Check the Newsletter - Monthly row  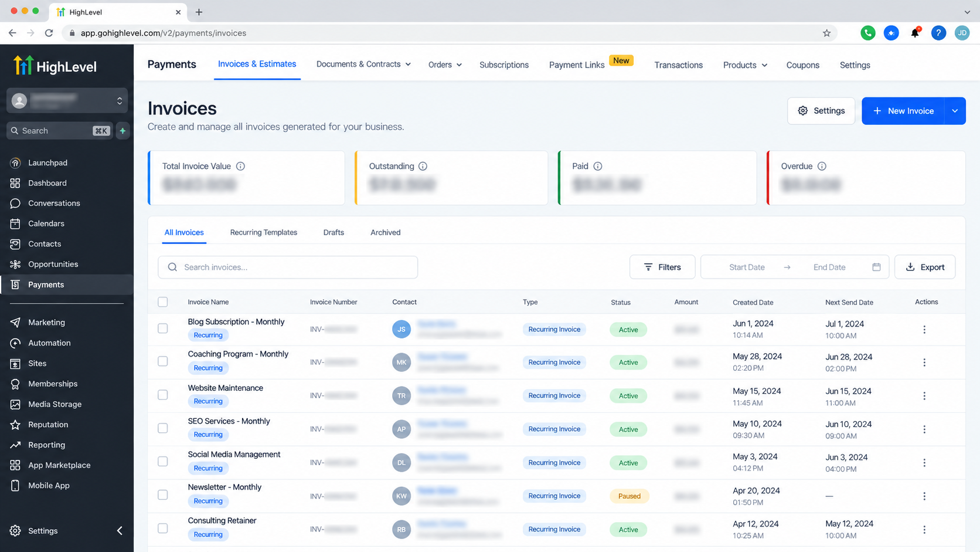pos(163,495)
